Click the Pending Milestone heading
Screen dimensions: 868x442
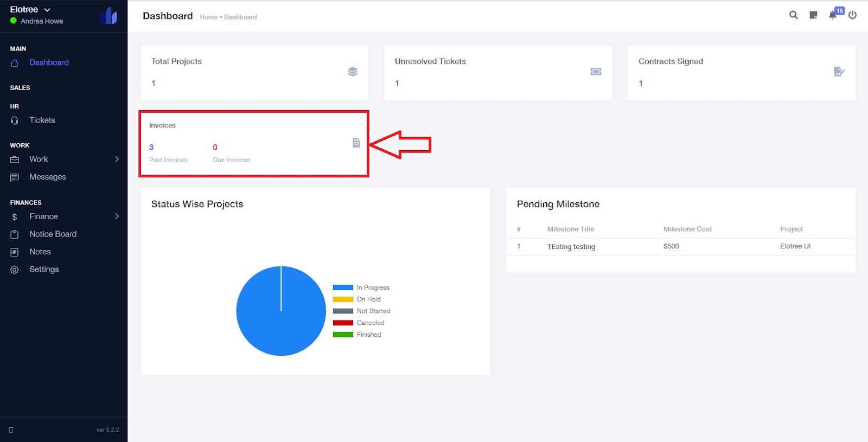click(x=558, y=204)
